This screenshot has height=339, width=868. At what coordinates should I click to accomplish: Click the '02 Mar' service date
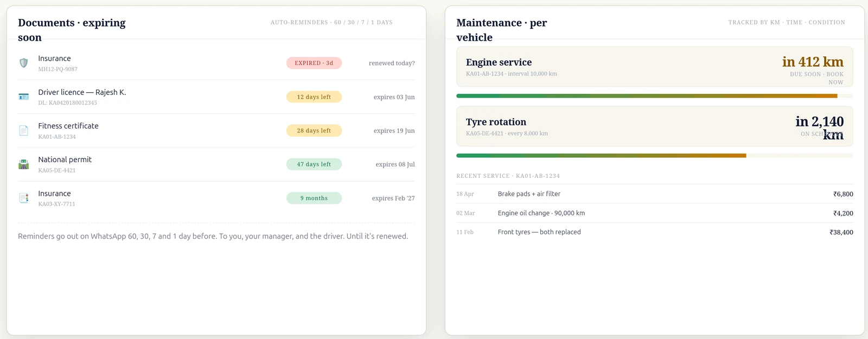pyautogui.click(x=465, y=213)
